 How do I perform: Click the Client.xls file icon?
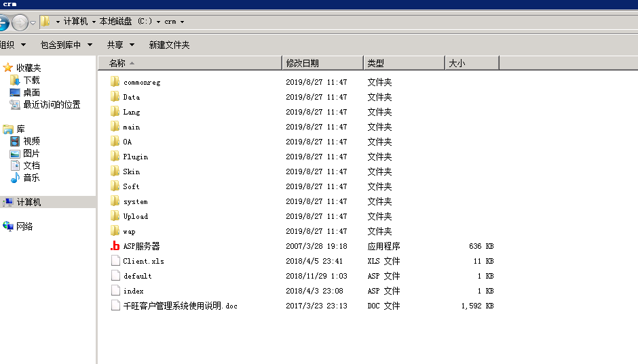coord(115,261)
